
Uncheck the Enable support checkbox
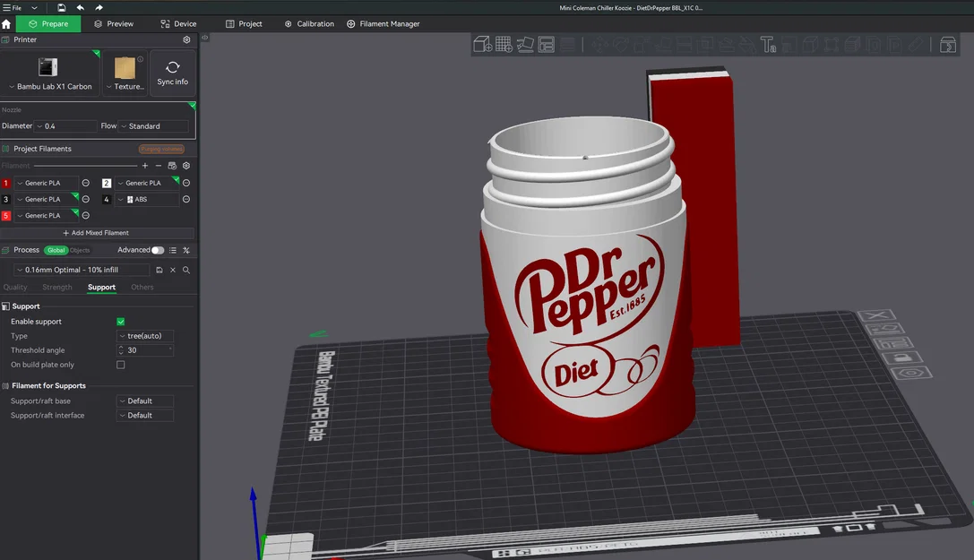pyautogui.click(x=120, y=322)
